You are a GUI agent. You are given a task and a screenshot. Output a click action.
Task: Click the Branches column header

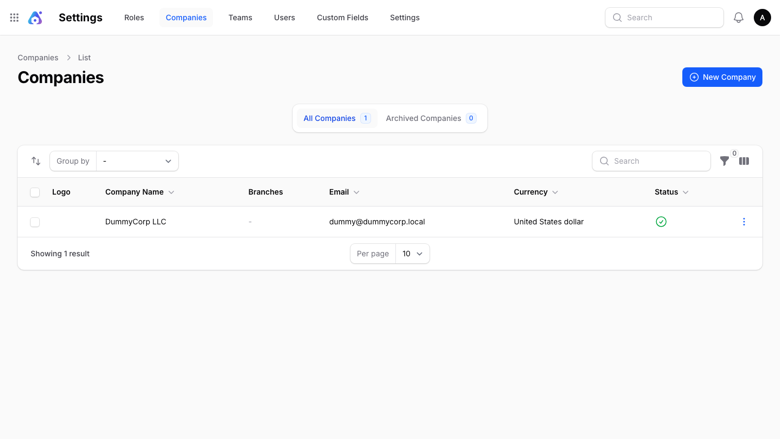pos(266,192)
